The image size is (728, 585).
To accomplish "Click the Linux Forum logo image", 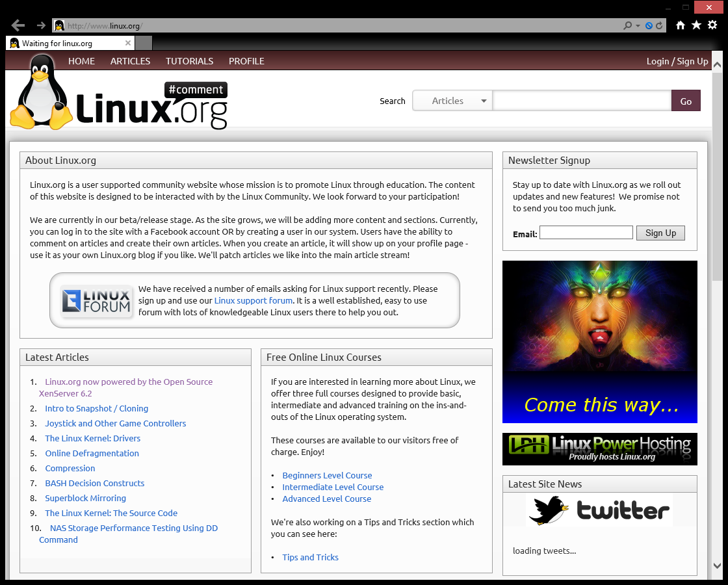I will pos(96,301).
